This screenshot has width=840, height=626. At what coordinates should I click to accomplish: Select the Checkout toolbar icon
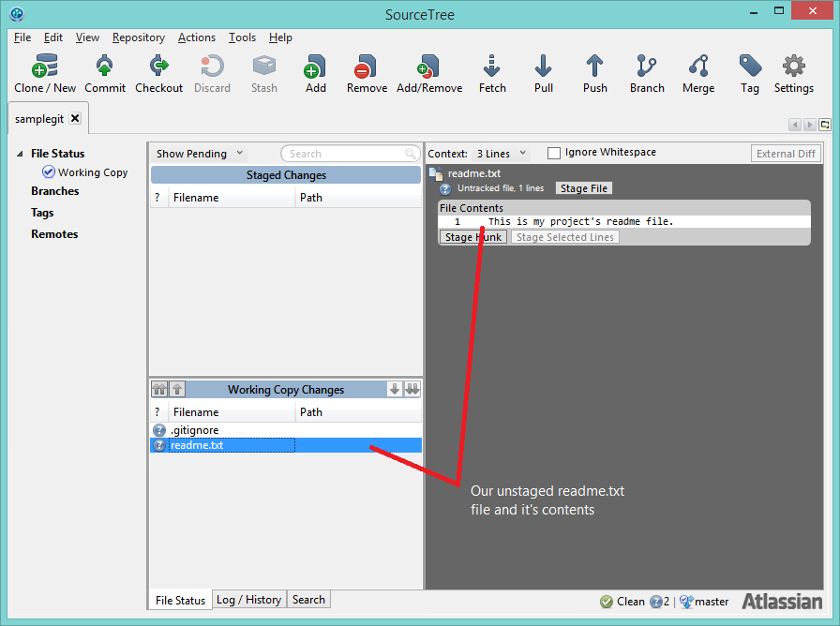point(158,74)
